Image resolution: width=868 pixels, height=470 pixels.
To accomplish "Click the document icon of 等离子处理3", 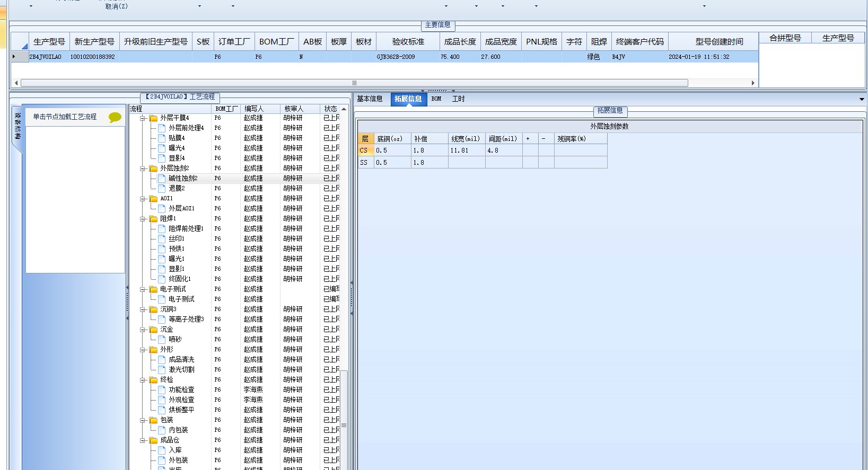I will pyautogui.click(x=162, y=320).
